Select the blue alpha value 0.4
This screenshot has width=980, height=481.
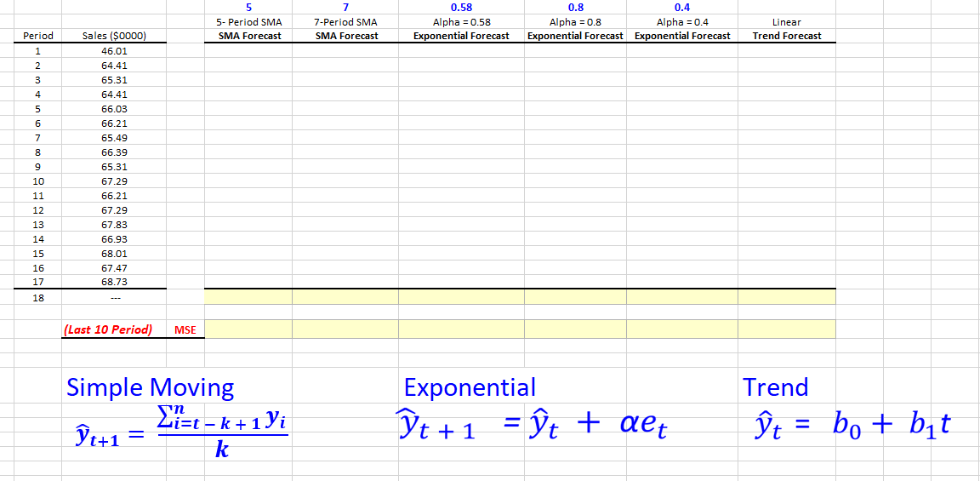(x=682, y=9)
